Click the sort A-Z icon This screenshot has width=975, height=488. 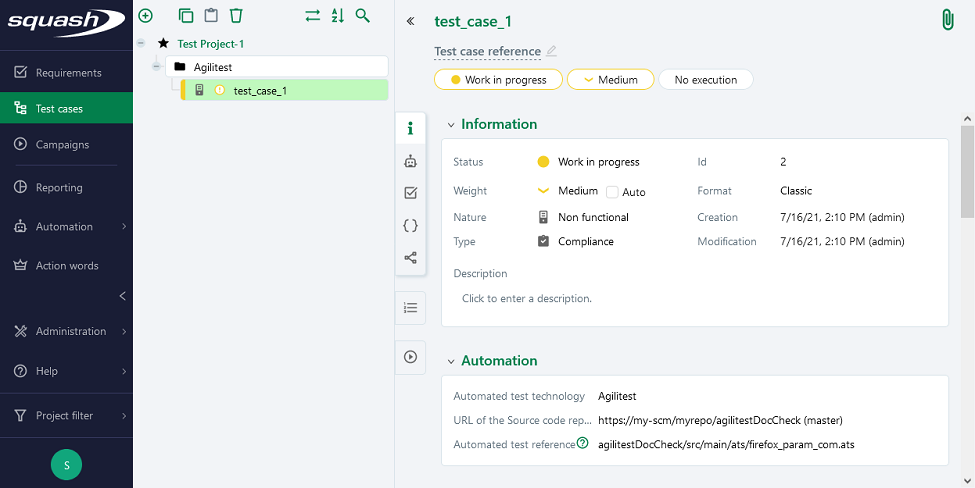(x=338, y=16)
